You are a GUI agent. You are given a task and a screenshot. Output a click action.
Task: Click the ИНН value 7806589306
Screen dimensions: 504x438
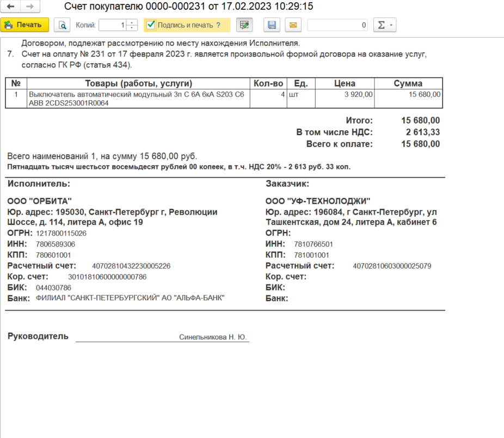tap(56, 244)
